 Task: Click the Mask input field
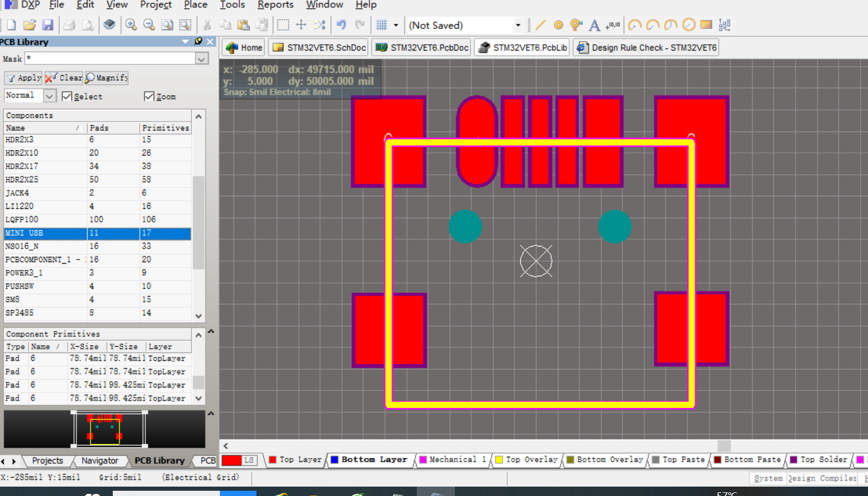point(110,59)
